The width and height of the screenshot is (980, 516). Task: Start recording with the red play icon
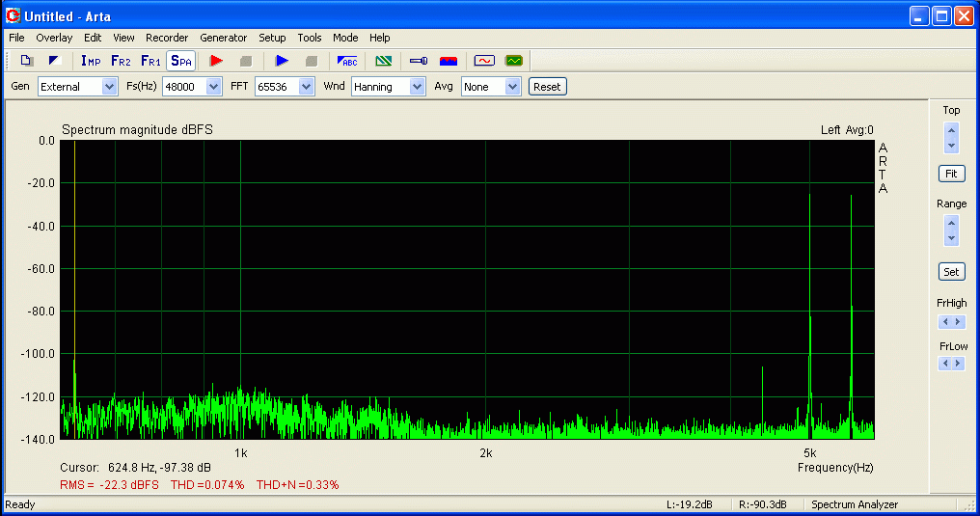pyautogui.click(x=216, y=61)
